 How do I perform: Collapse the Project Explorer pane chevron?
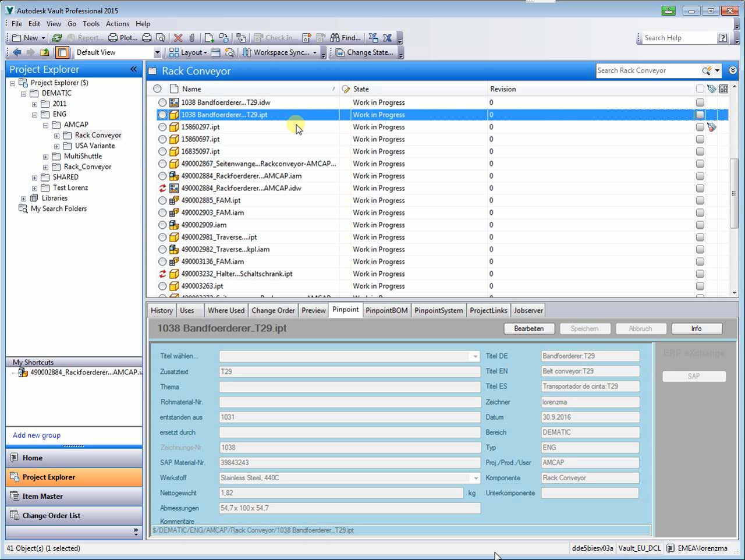point(133,69)
